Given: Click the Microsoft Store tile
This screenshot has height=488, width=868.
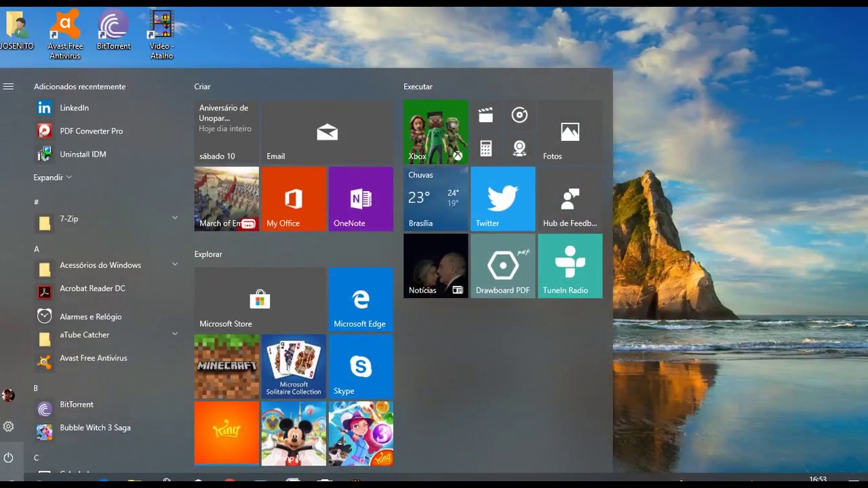Looking at the screenshot, I should coord(260,299).
